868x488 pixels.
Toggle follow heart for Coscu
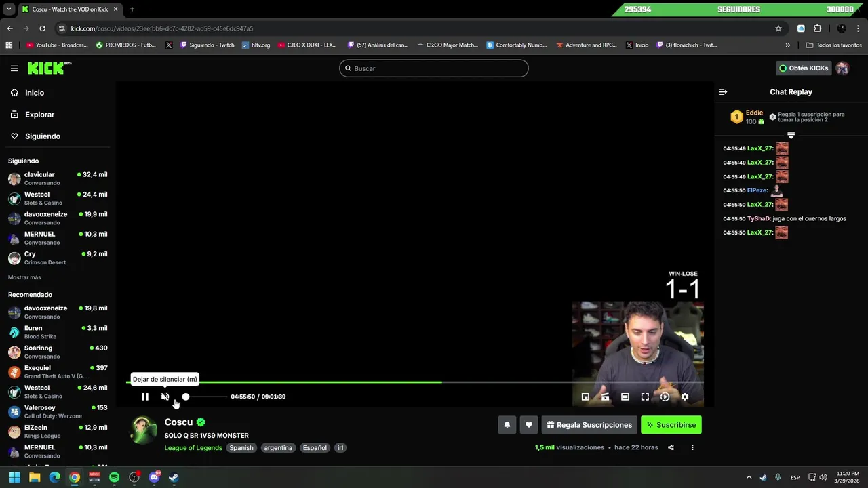pyautogui.click(x=529, y=425)
